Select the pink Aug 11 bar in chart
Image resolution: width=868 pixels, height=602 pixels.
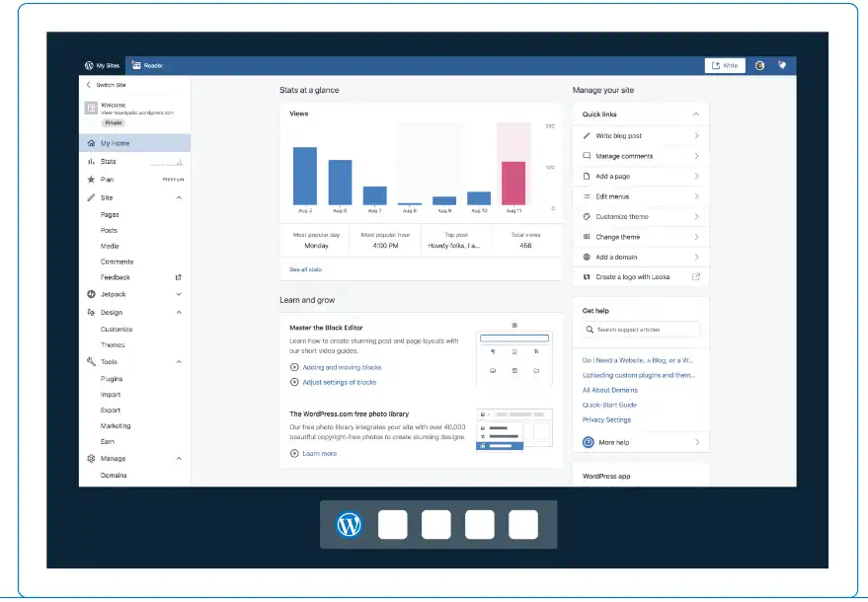[x=513, y=184]
